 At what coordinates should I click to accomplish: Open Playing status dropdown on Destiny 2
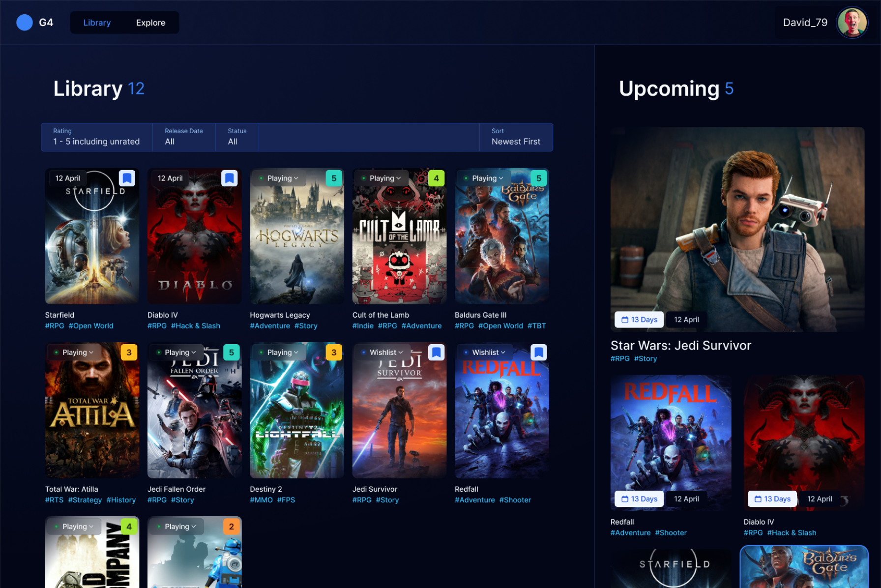pyautogui.click(x=279, y=352)
